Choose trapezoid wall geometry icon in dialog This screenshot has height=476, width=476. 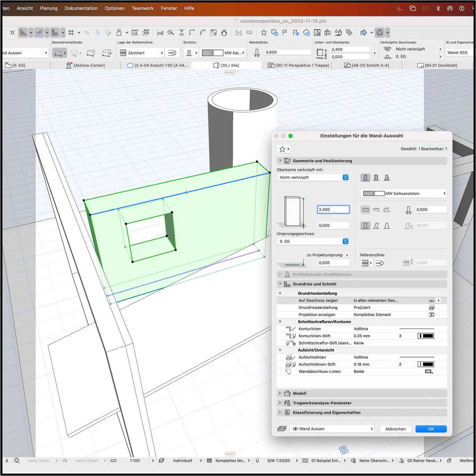pyautogui.click(x=376, y=210)
